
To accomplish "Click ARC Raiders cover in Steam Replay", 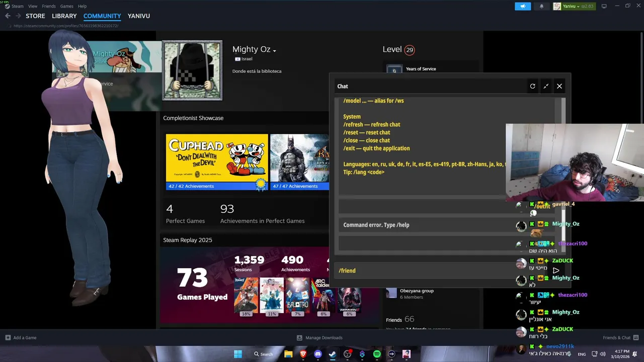I will pos(324,294).
